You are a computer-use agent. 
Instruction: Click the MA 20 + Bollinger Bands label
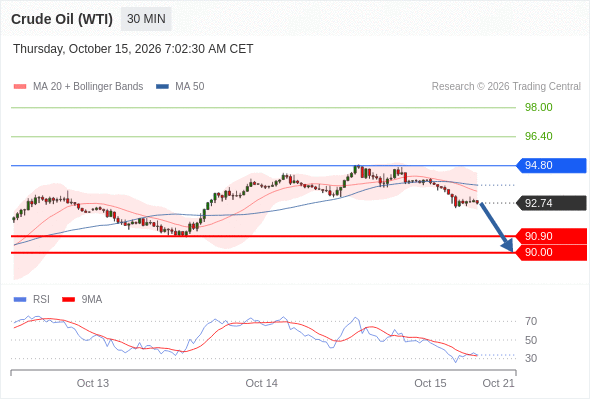coord(88,87)
